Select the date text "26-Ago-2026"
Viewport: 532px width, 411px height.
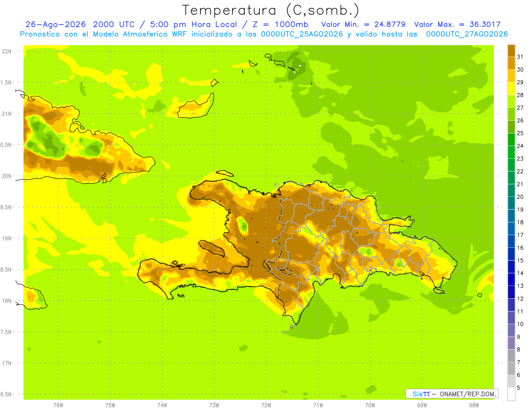click(56, 24)
